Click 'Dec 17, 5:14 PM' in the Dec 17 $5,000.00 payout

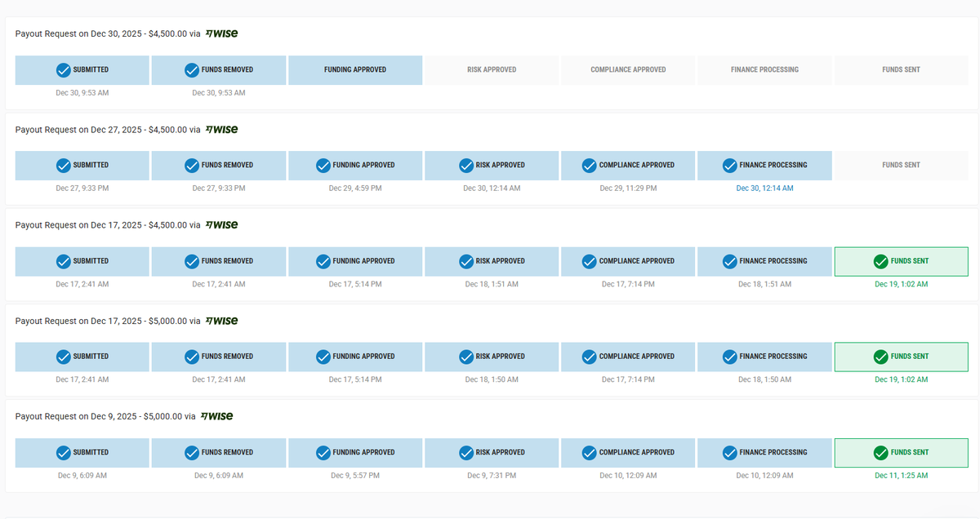pyautogui.click(x=355, y=380)
